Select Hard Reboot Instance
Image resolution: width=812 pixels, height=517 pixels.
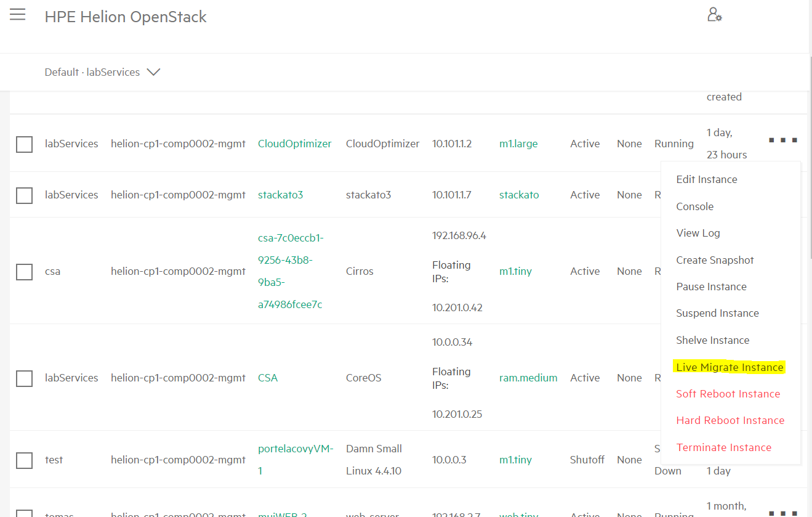tap(730, 420)
